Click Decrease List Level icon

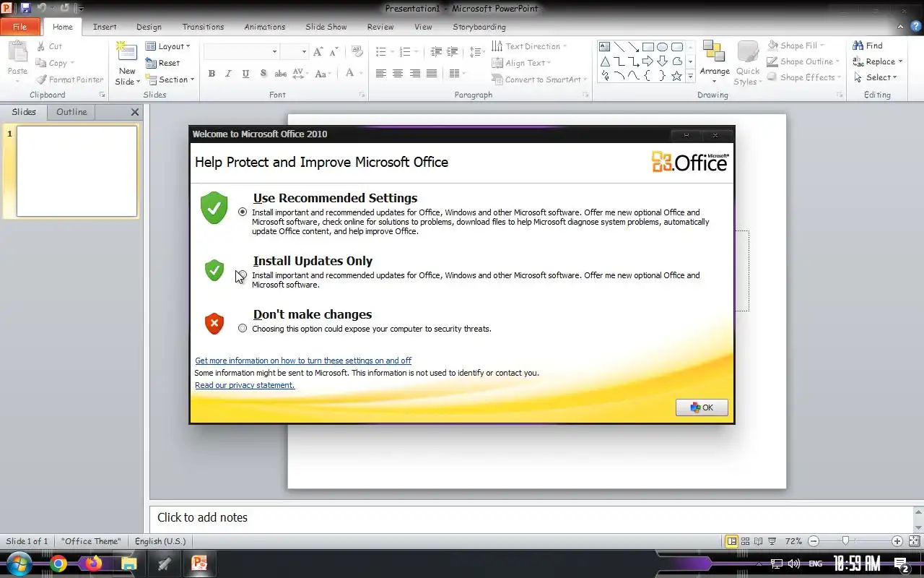436,52
